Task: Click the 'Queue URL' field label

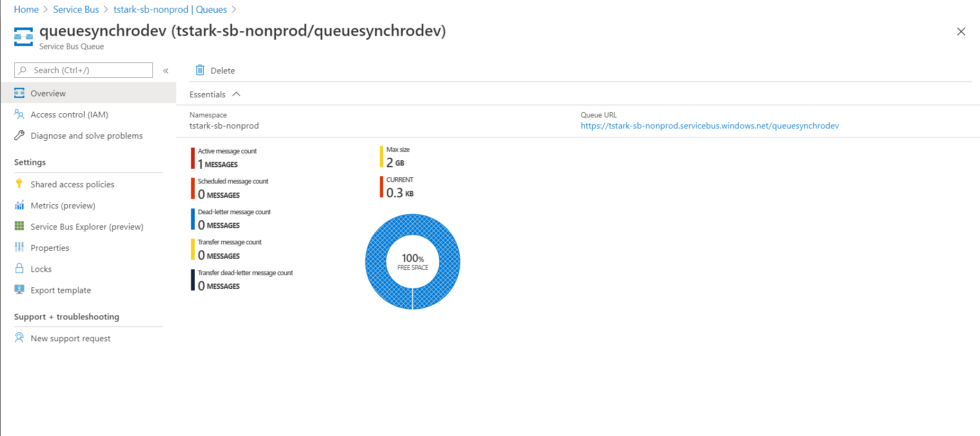Action: [x=598, y=115]
